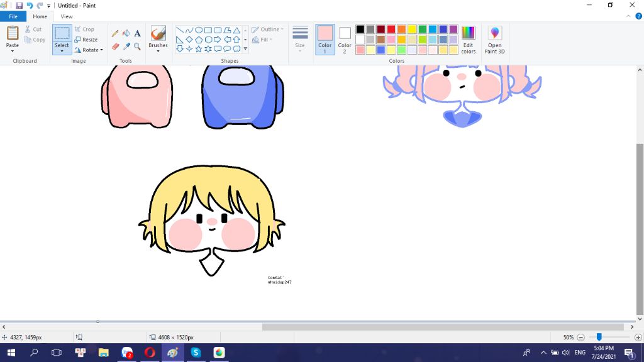Open Customize Quick Access Toolbar dropdown

point(48,6)
